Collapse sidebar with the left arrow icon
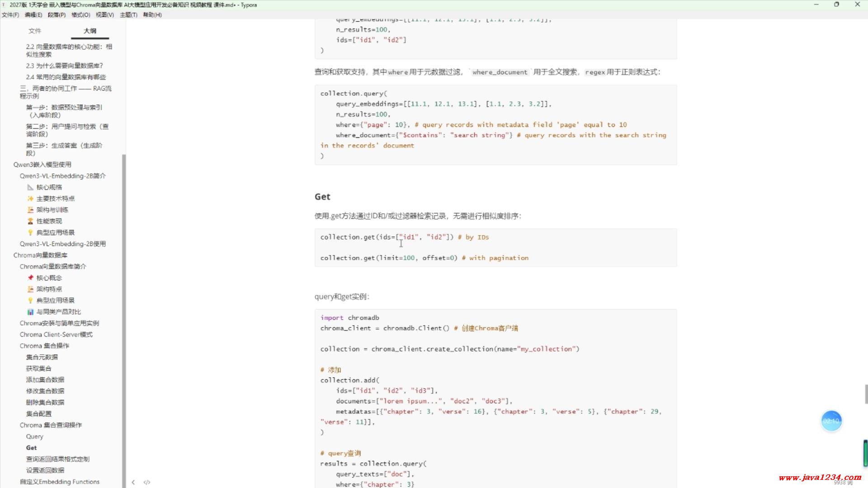Image resolution: width=868 pixels, height=488 pixels. point(133,482)
